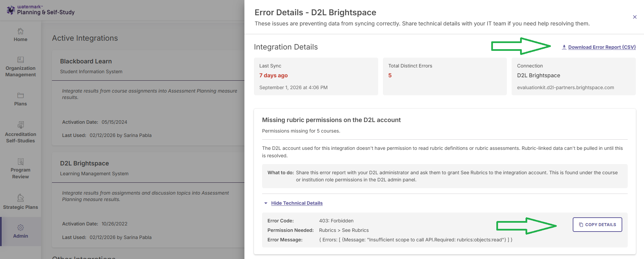Screen dimensions: 644x259
Task: Click the D2L Brightspace card title
Action: [85, 163]
